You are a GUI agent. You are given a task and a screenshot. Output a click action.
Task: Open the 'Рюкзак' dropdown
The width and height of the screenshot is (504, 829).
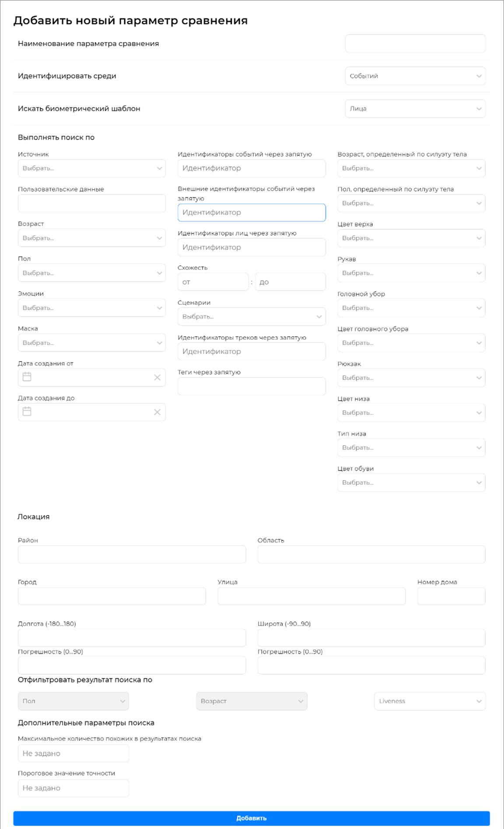click(x=411, y=378)
